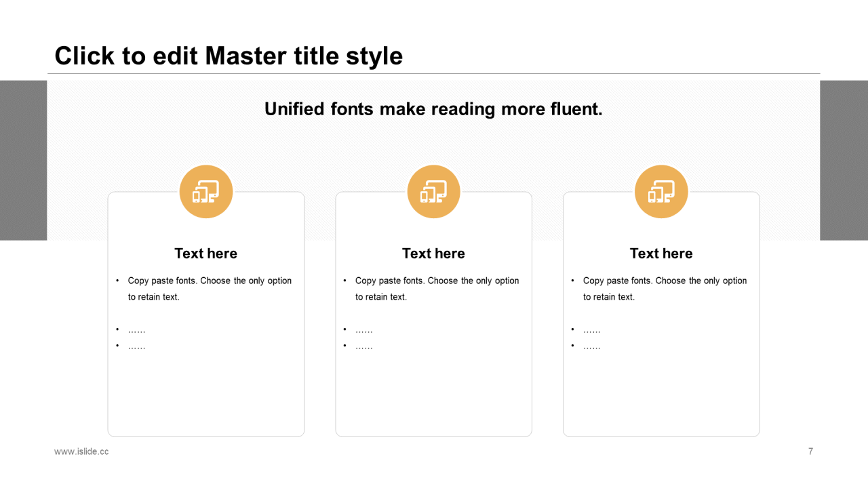Viewport: 868px width, 488px height.
Task: Click the devices icon on the left card
Action: coord(206,192)
